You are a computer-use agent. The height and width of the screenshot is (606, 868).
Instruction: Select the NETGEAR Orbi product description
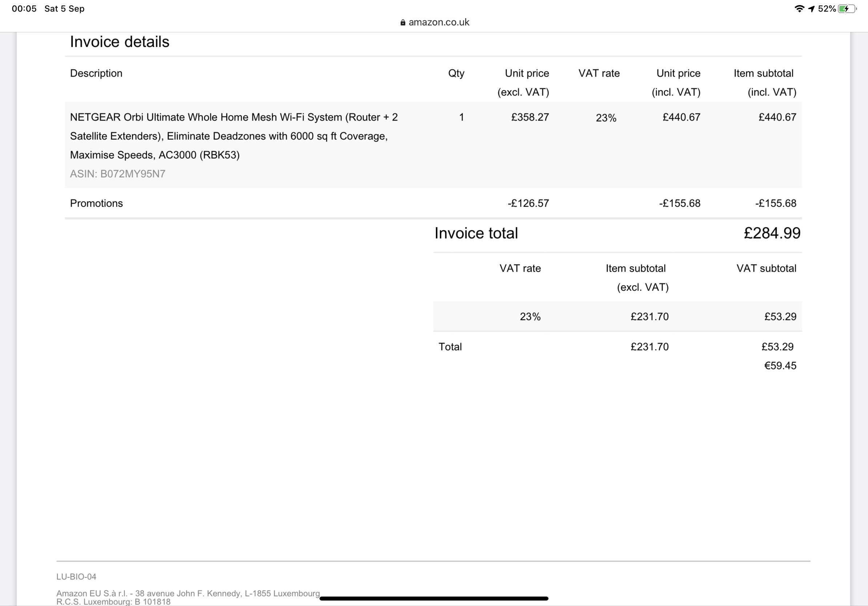coord(234,136)
